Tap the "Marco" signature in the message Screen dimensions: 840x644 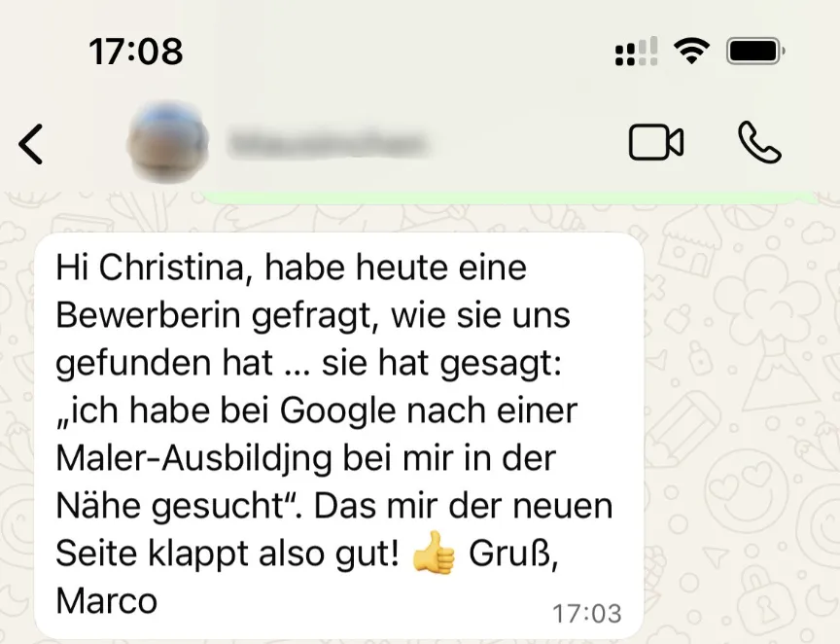[107, 601]
